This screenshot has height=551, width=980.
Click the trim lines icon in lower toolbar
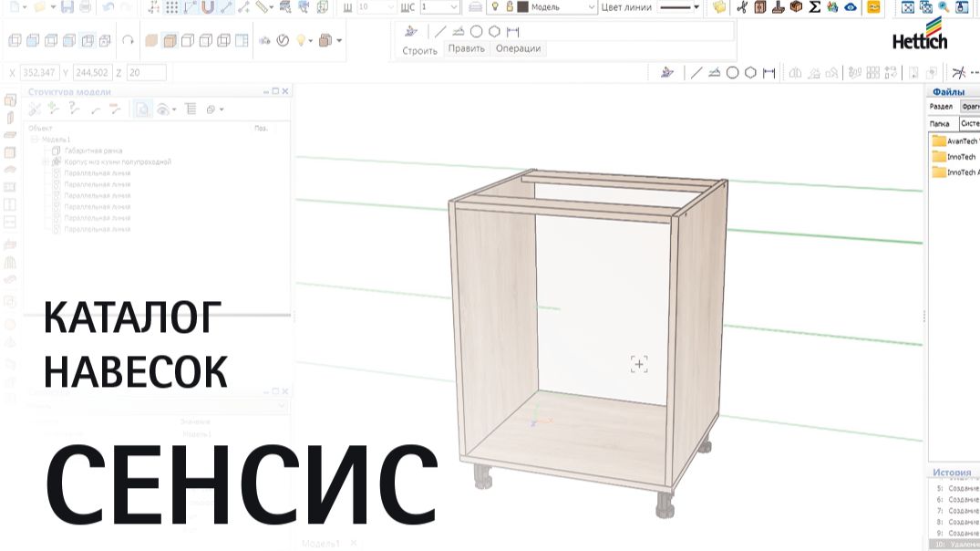click(x=959, y=73)
